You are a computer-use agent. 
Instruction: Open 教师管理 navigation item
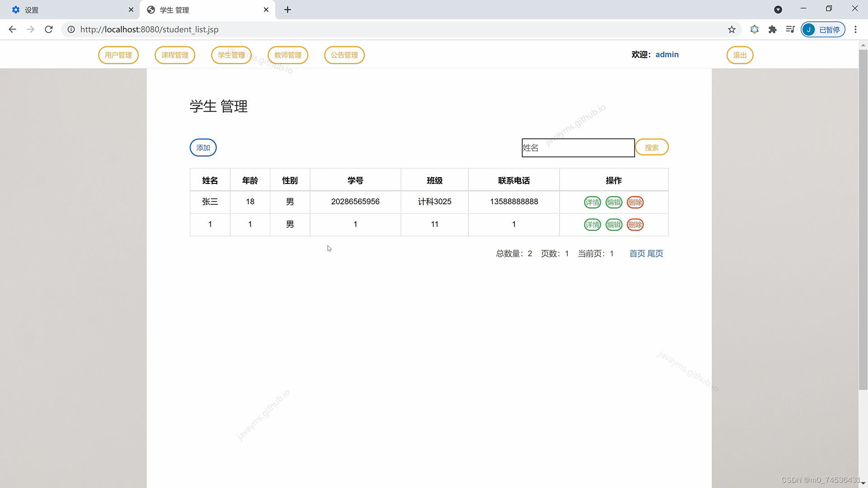point(288,55)
